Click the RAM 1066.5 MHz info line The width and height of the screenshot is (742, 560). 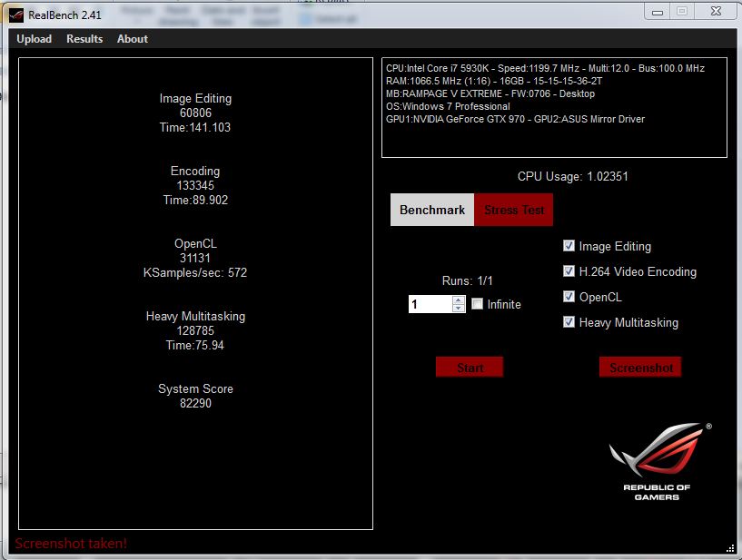494,81
